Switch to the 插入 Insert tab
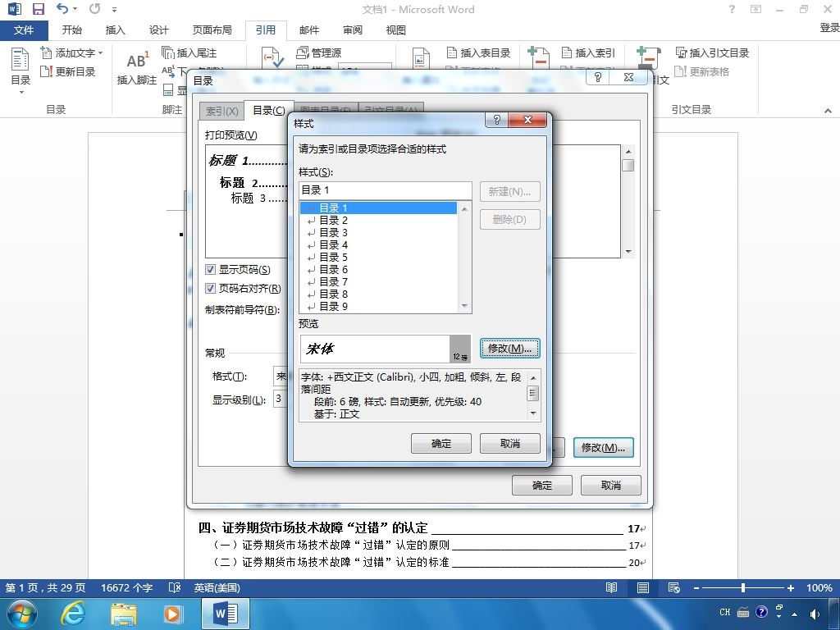This screenshot has width=840, height=630. pos(115,30)
